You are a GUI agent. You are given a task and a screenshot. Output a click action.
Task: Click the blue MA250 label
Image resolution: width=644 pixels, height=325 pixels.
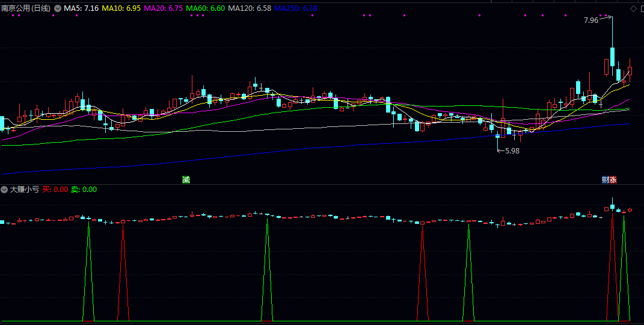pyautogui.click(x=295, y=9)
